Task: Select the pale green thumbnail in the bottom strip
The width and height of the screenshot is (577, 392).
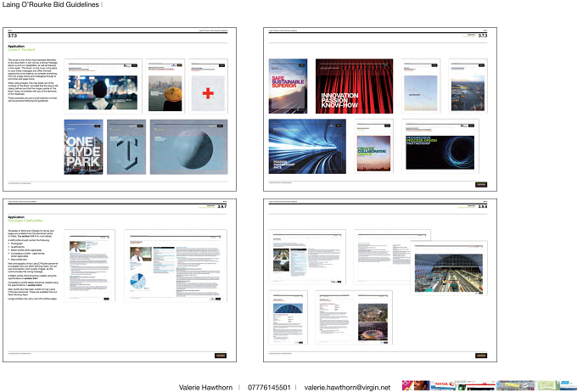Action: coord(548,385)
